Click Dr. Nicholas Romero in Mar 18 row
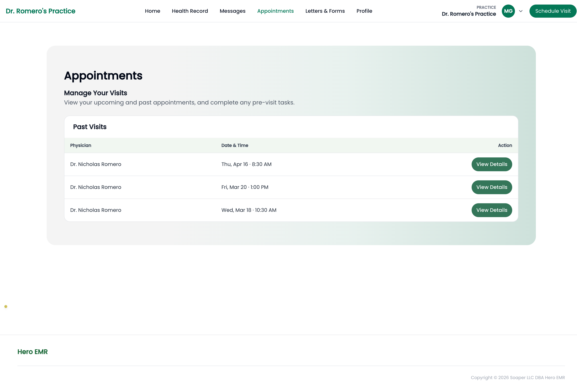 click(x=96, y=210)
